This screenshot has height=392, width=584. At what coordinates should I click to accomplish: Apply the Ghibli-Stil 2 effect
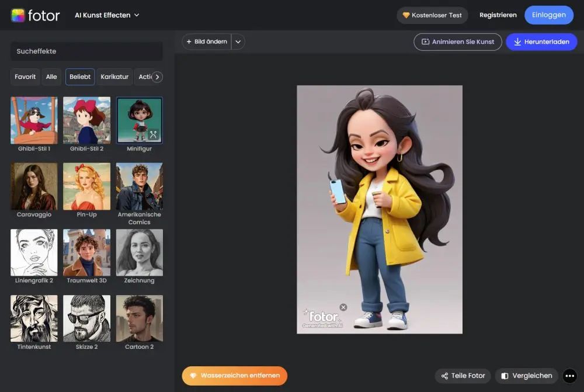[x=87, y=120]
